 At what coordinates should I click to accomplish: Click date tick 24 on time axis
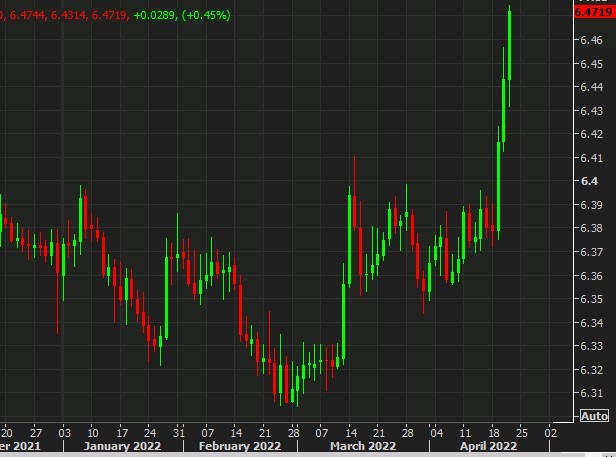(150, 433)
